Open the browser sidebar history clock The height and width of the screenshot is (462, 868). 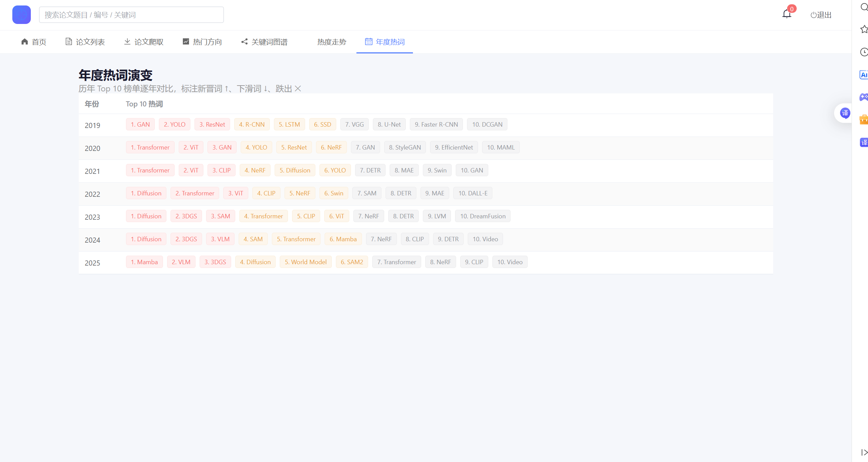[864, 52]
